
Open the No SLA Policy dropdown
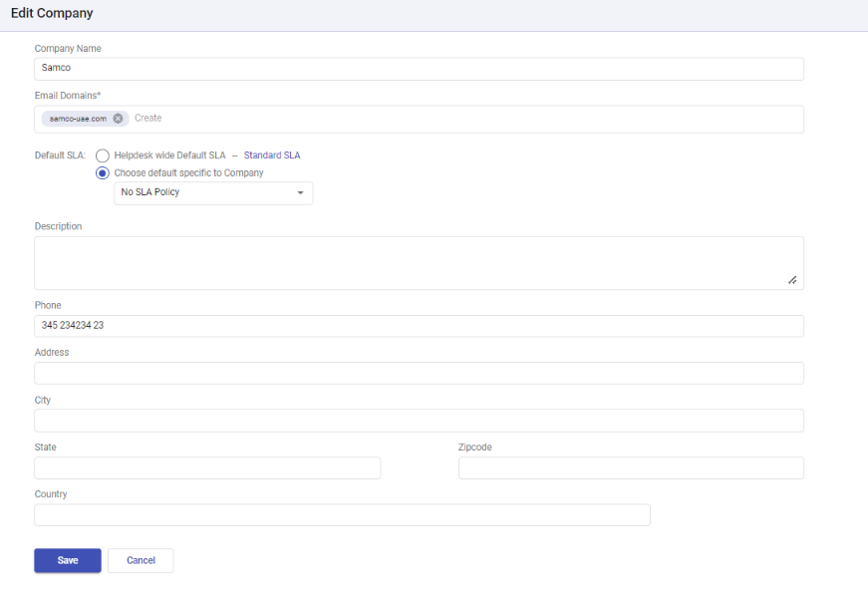[213, 193]
